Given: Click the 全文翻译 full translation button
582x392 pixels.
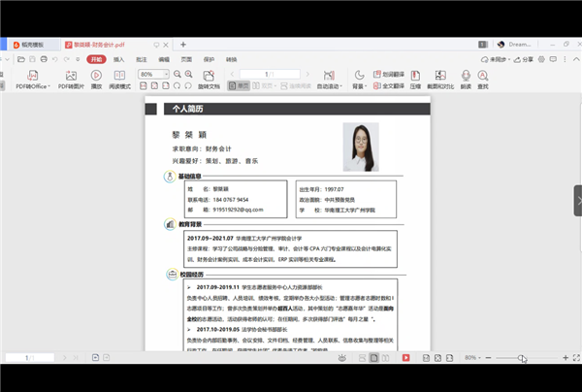Looking at the screenshot, I should click(x=391, y=86).
